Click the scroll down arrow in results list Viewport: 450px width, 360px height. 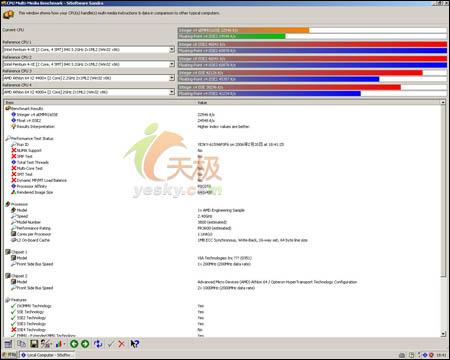[443, 334]
